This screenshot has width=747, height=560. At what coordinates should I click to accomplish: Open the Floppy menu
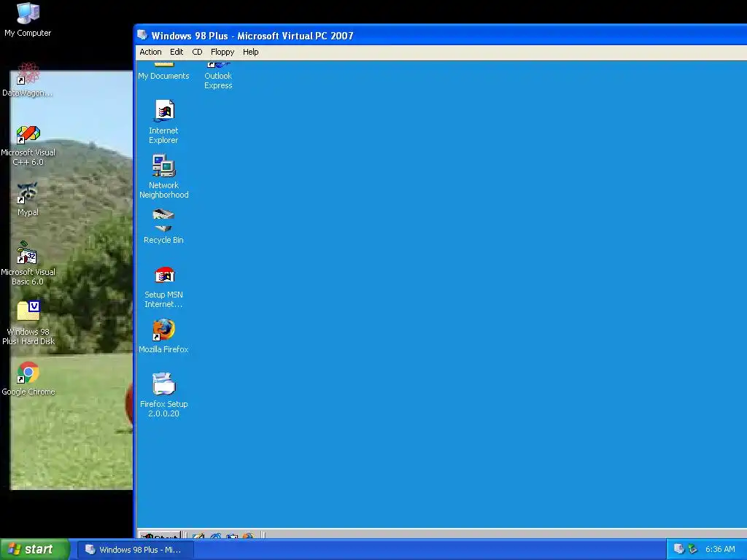[x=222, y=52]
